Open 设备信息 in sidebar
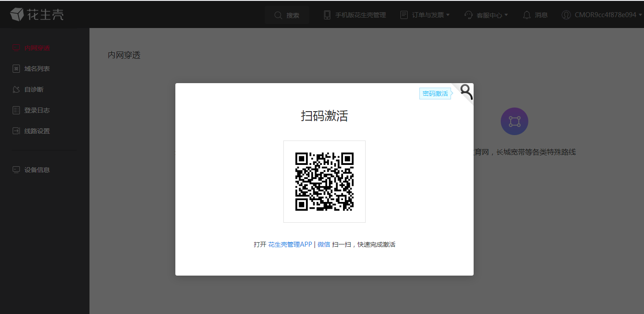The height and width of the screenshot is (314, 644). [37, 170]
